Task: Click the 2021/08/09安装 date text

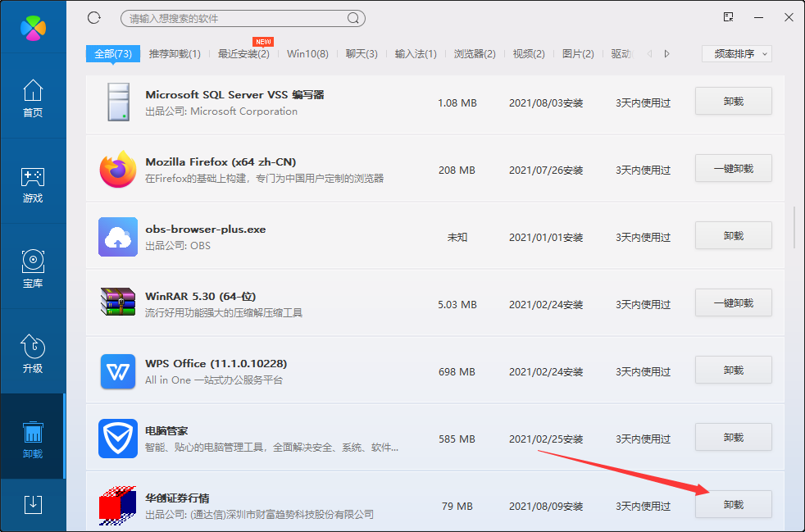Action: 546,507
